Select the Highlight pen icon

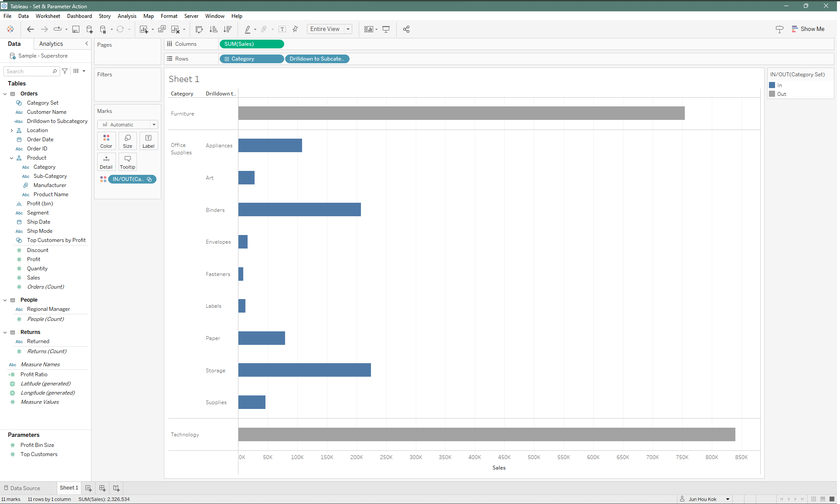tap(248, 29)
